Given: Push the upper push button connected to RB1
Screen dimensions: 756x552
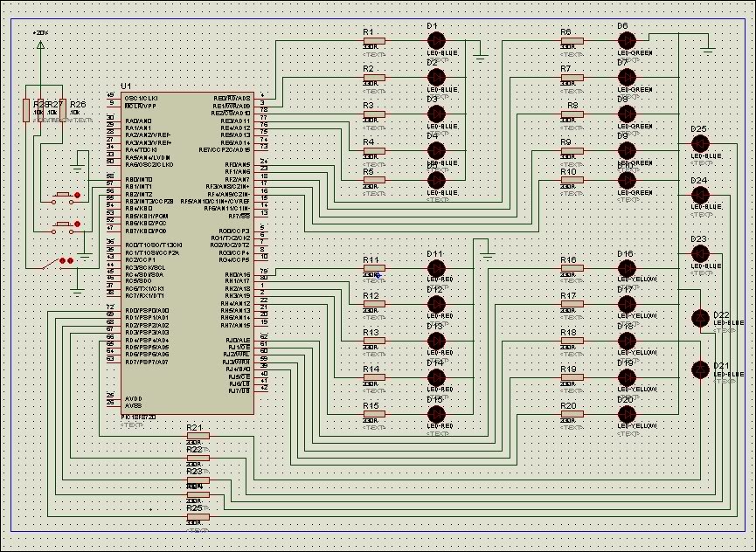Looking at the screenshot, I should [63, 195].
